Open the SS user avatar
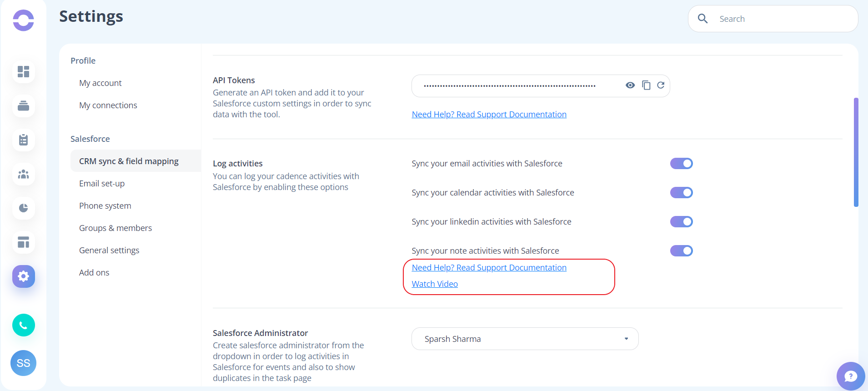The height and width of the screenshot is (391, 868). point(23,363)
